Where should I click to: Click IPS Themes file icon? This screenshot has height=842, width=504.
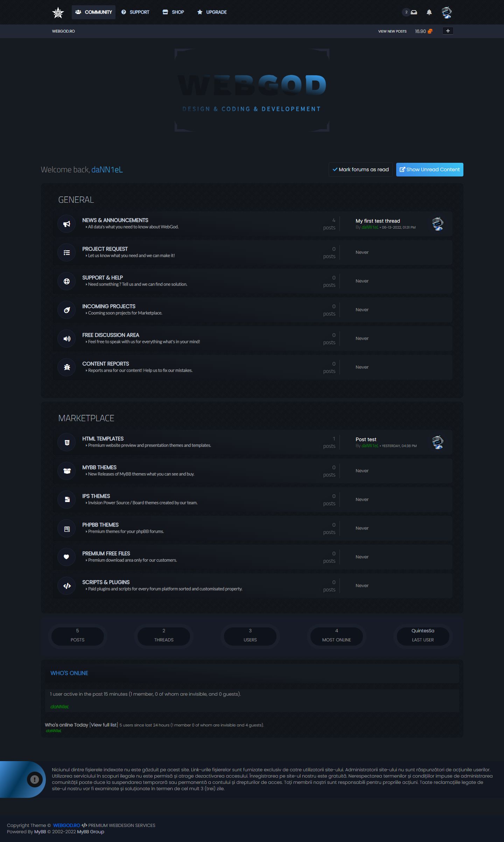coord(66,500)
